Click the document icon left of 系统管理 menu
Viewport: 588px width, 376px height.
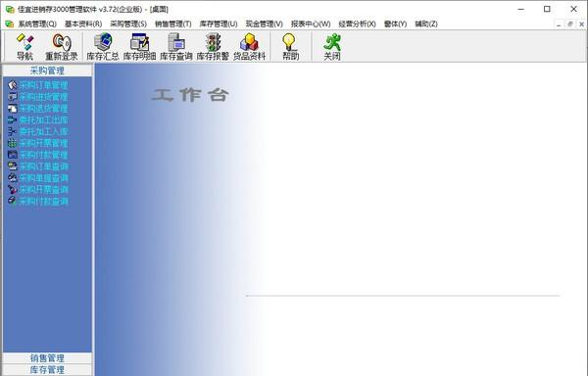coord(10,23)
